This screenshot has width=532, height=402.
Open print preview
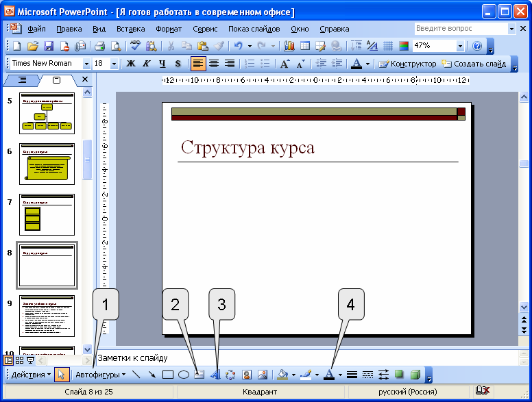click(116, 46)
